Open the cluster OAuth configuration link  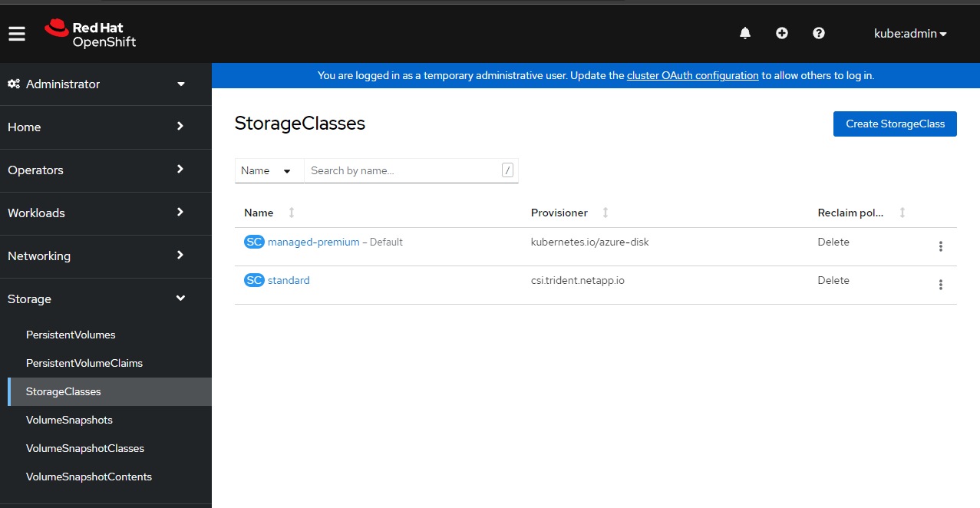(692, 75)
